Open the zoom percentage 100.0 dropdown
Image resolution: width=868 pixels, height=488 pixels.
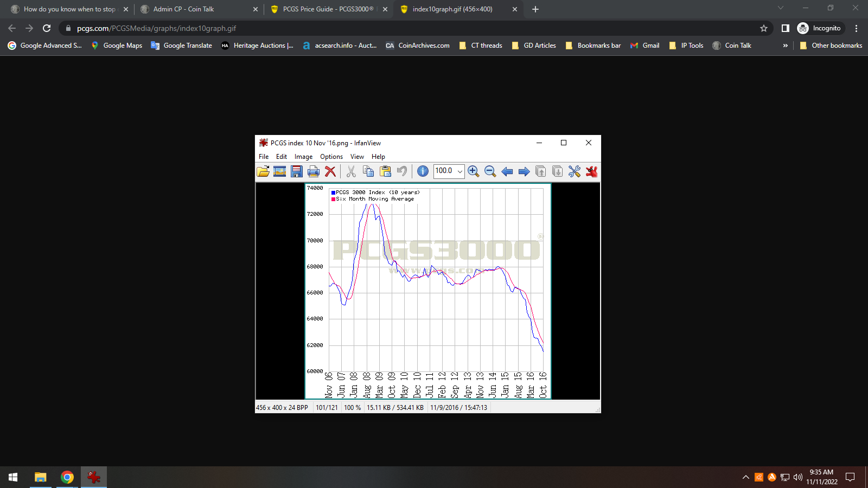pyautogui.click(x=460, y=171)
